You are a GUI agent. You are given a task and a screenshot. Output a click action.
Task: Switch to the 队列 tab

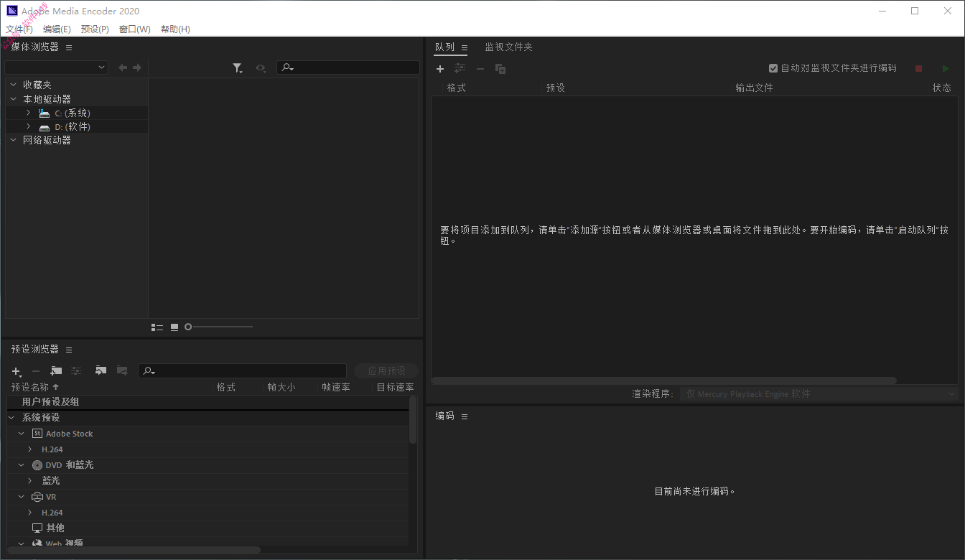pos(444,47)
